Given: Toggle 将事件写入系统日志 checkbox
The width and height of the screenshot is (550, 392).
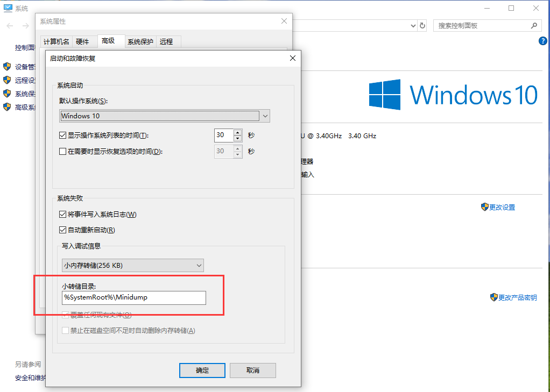Looking at the screenshot, I should [63, 214].
